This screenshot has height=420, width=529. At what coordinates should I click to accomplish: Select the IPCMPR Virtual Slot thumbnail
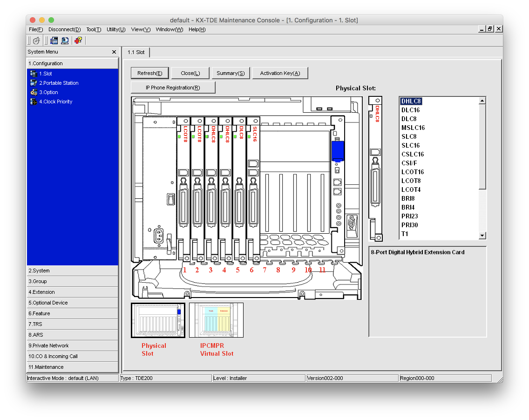216,320
